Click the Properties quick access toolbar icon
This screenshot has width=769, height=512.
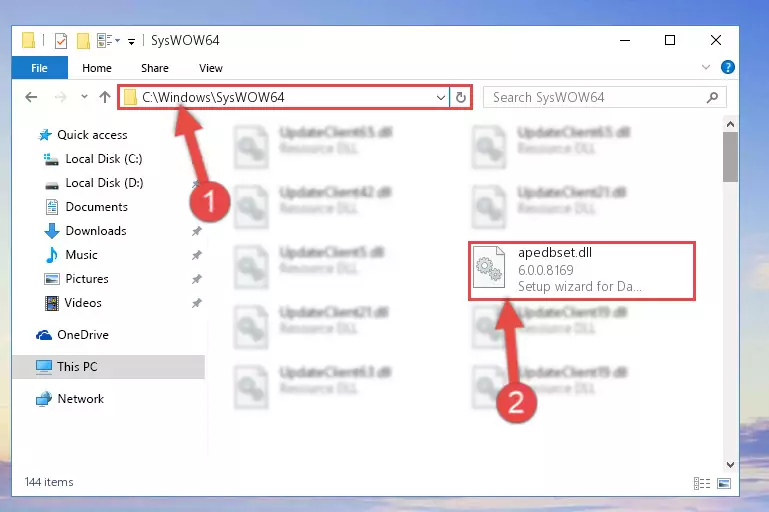(61, 41)
